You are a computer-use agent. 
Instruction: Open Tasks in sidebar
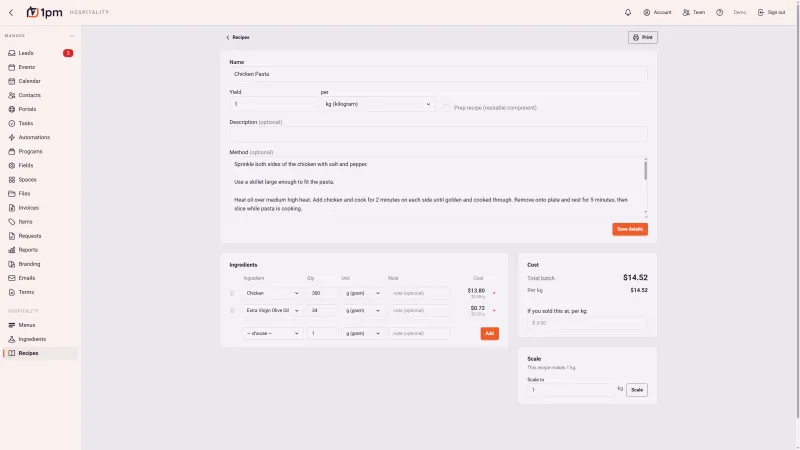(40, 123)
